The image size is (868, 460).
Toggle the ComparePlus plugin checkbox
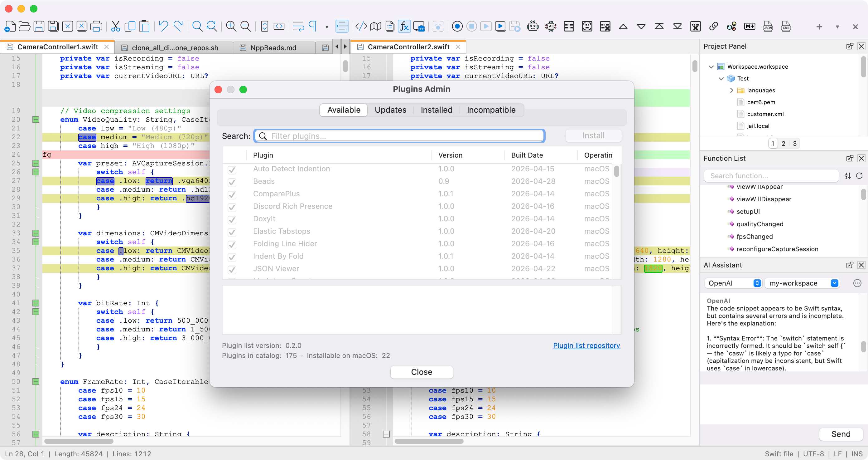(x=232, y=195)
